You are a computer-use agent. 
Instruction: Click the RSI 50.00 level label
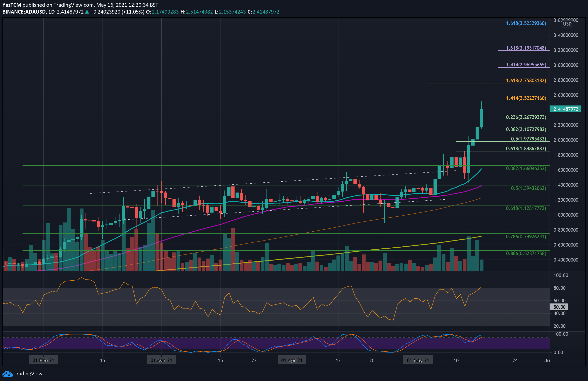pos(559,307)
